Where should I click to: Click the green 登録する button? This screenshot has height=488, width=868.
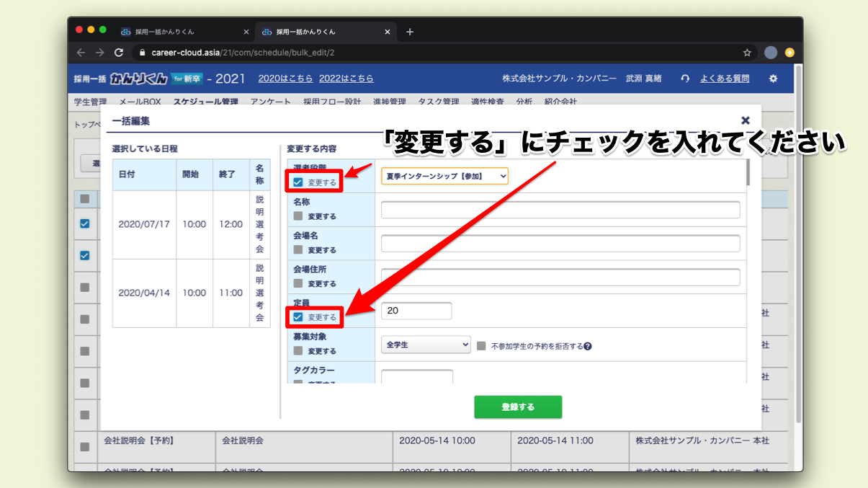coord(517,407)
